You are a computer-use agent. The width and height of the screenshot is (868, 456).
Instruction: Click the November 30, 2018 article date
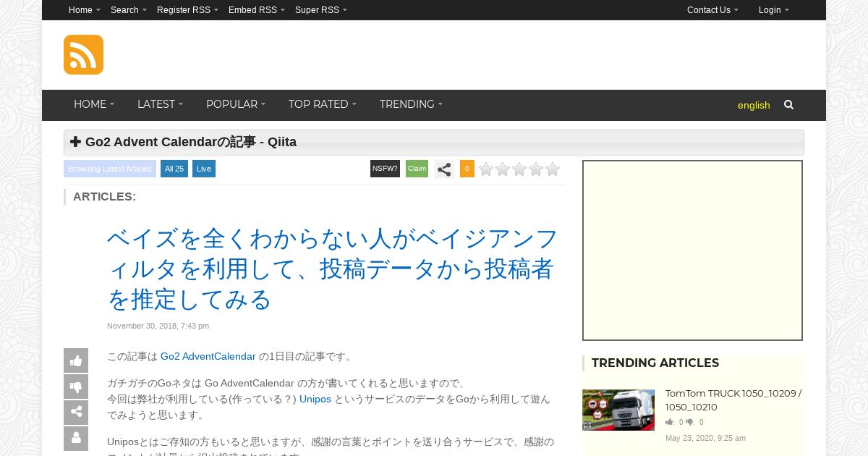tap(158, 326)
